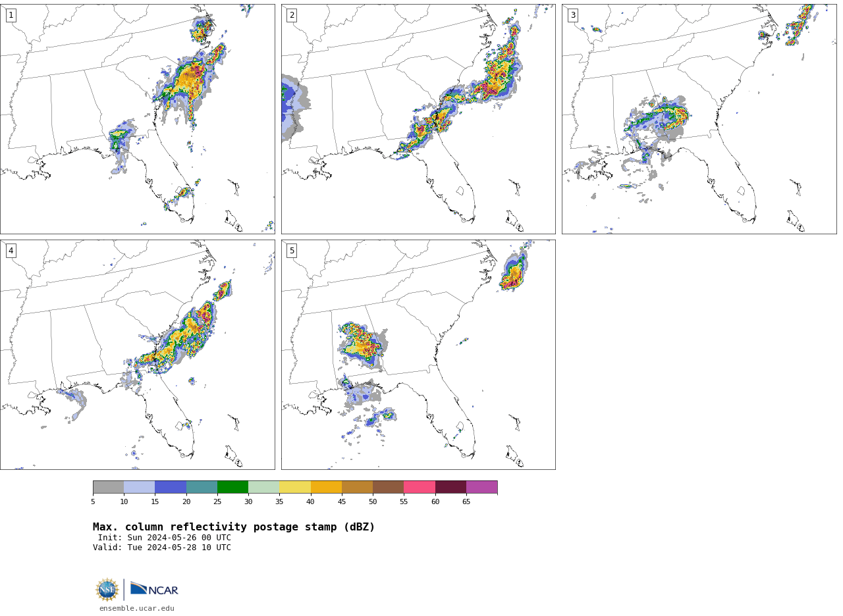Screen dimensions: 843x616
Task: Click the colorbar tick label 5
Action: click(x=93, y=502)
